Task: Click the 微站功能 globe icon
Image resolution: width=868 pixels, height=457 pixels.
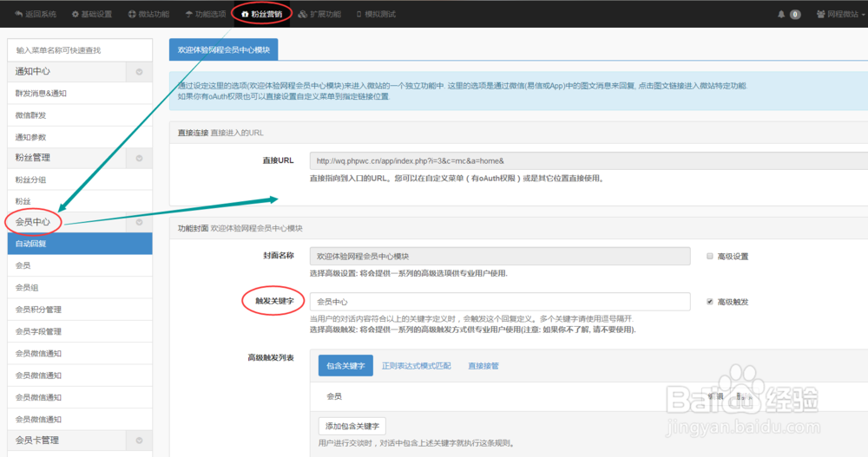Action: coord(132,14)
